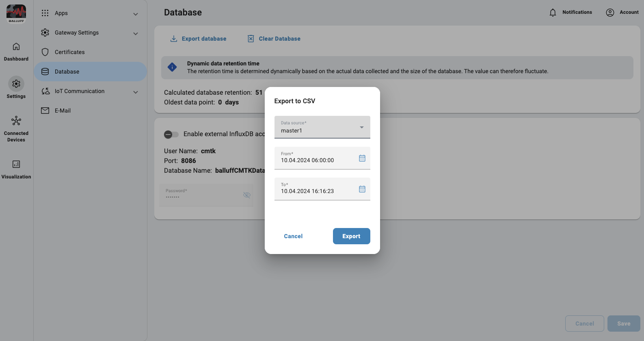This screenshot has width=644, height=341.
Task: Go to Dashboard home icon
Action: pos(16,47)
